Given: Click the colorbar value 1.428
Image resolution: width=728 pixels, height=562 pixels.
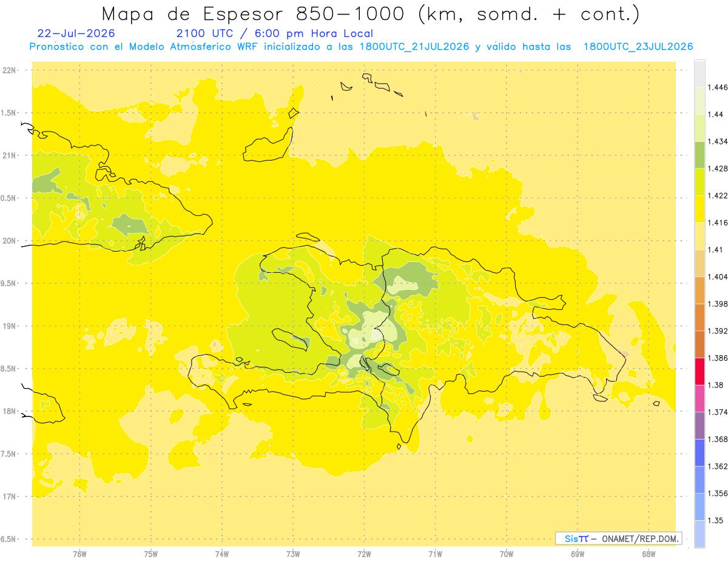Looking at the screenshot, I should pyautogui.click(x=718, y=169).
